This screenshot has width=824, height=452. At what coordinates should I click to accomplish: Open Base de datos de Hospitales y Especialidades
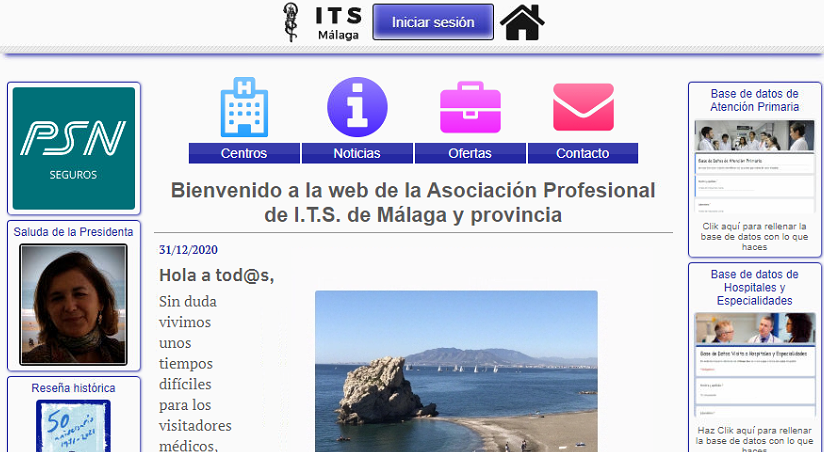755,287
